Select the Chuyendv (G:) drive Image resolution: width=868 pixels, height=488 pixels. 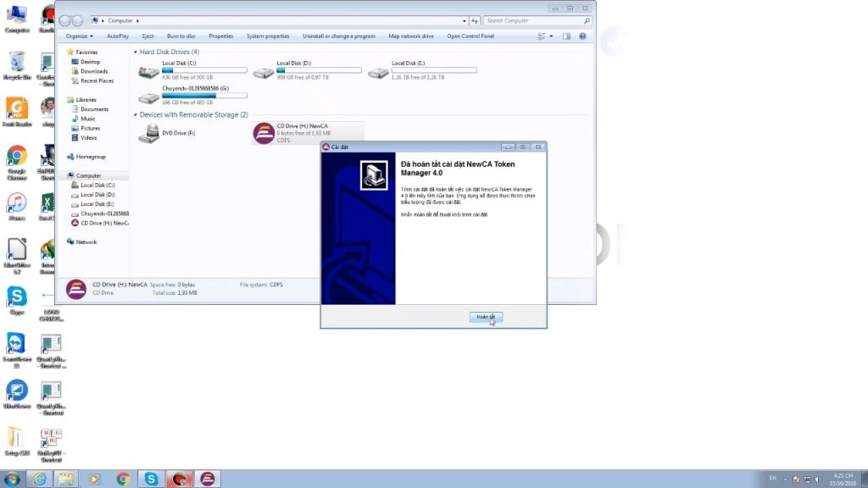[x=192, y=95]
